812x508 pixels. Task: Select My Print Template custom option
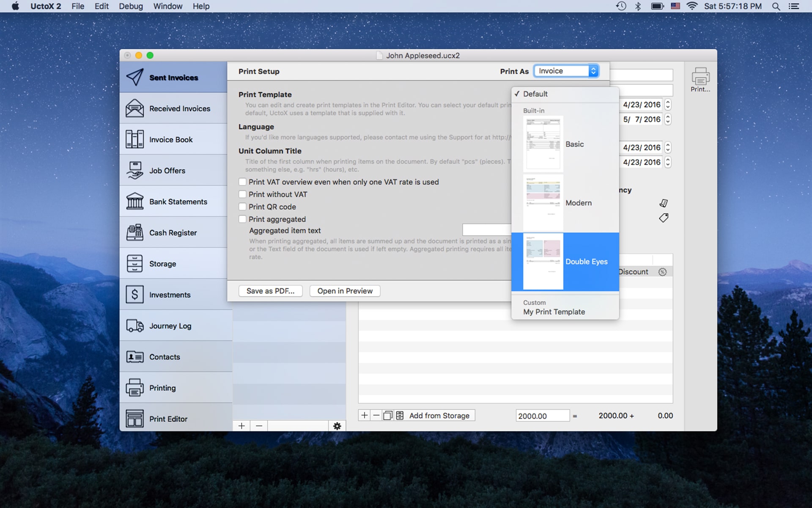pyautogui.click(x=554, y=311)
